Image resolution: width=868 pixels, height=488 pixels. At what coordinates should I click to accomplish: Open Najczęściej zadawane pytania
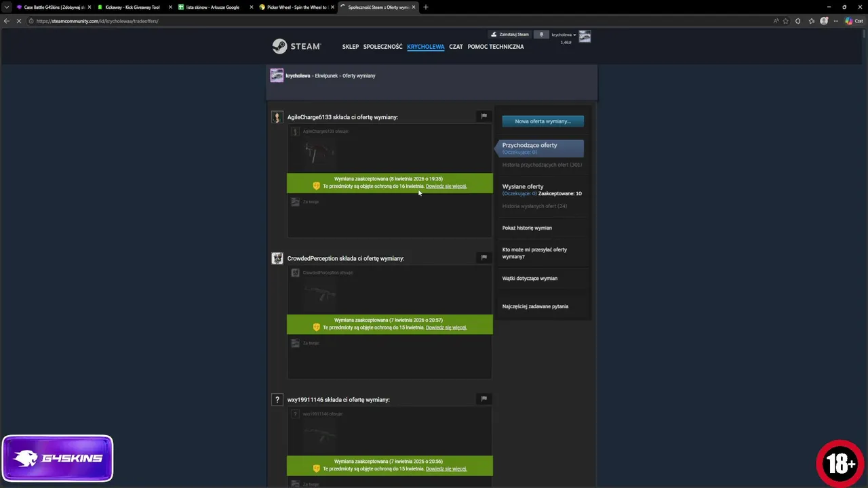coord(535,306)
